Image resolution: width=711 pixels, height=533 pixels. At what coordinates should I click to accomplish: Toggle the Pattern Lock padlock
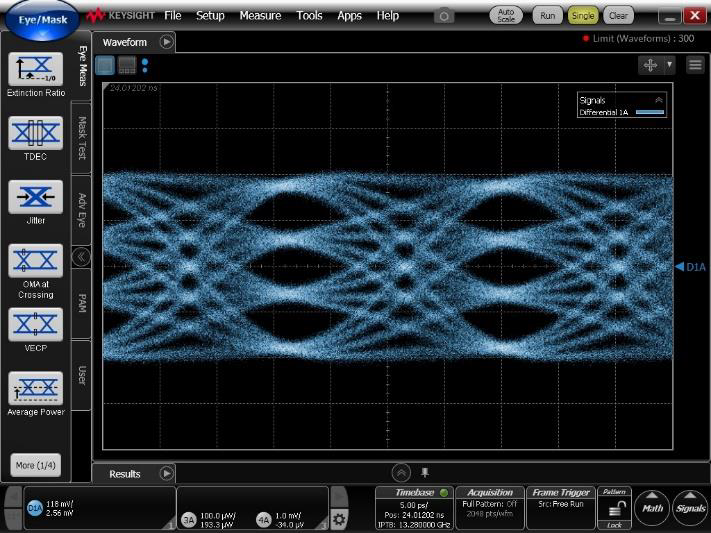click(x=615, y=510)
